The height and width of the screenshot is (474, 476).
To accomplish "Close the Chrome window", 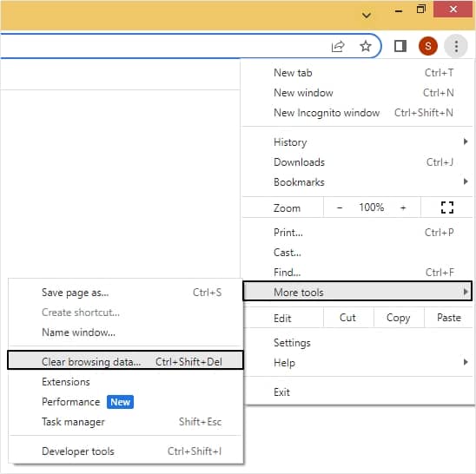I will click(x=453, y=10).
